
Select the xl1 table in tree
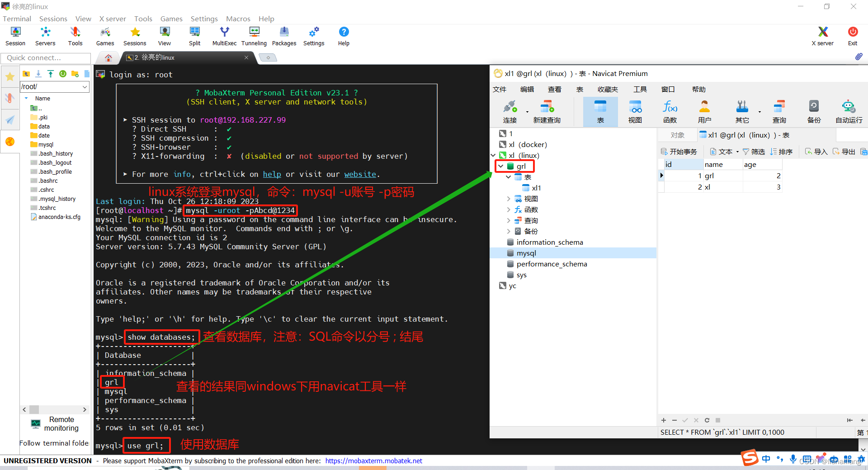pos(536,188)
